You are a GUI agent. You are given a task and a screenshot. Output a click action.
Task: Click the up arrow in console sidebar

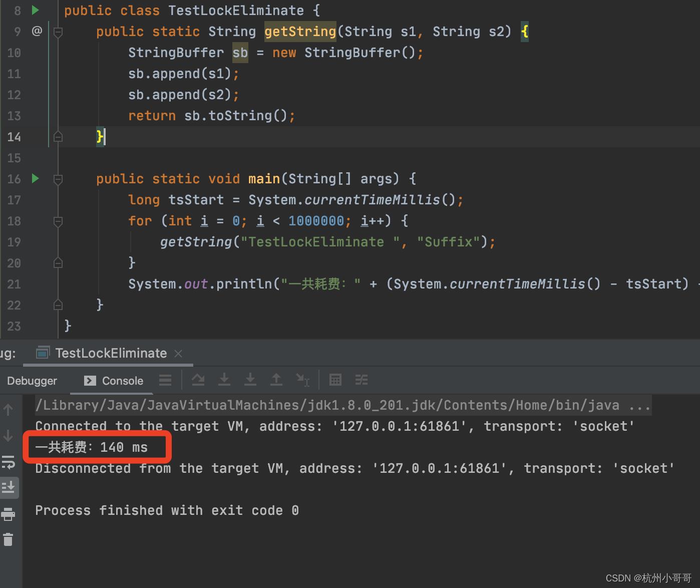click(9, 410)
